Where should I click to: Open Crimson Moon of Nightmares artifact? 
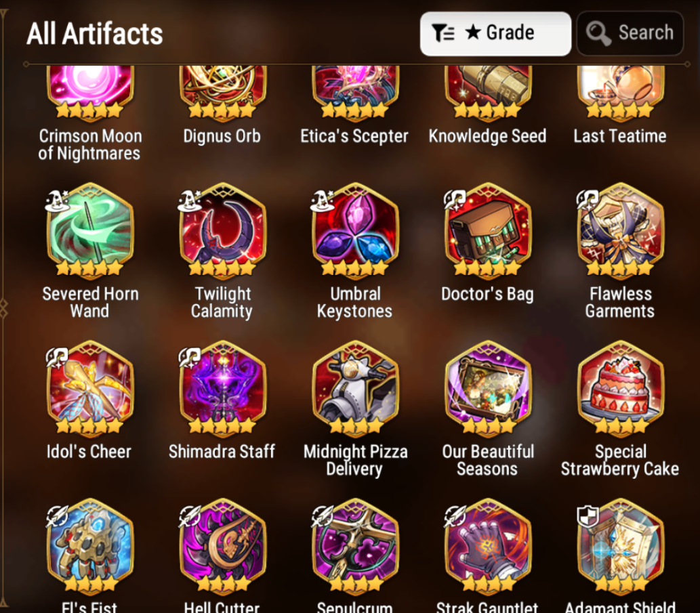coord(89,93)
